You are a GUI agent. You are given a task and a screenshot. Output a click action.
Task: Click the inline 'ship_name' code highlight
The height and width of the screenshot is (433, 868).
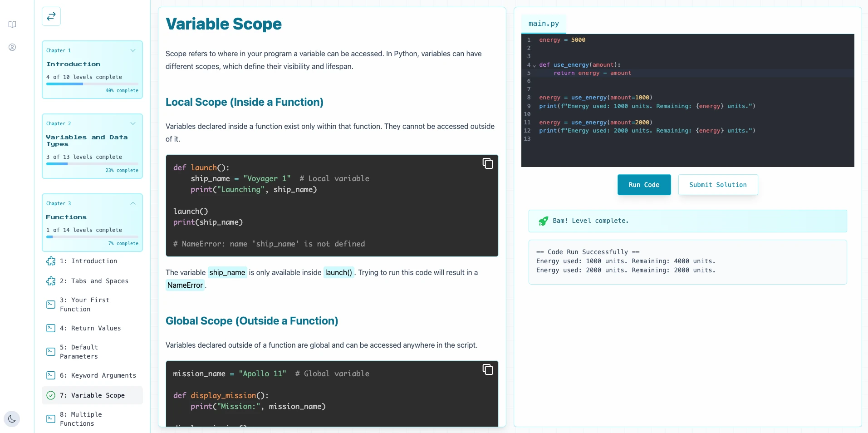pyautogui.click(x=227, y=272)
